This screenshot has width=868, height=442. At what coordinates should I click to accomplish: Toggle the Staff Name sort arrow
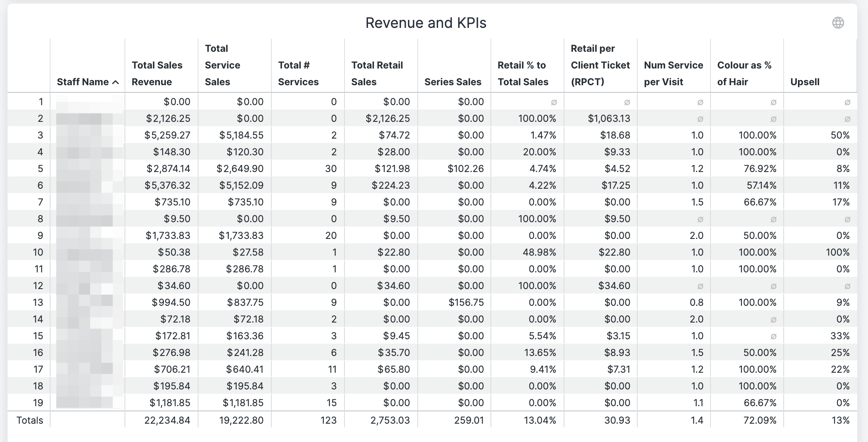[116, 82]
